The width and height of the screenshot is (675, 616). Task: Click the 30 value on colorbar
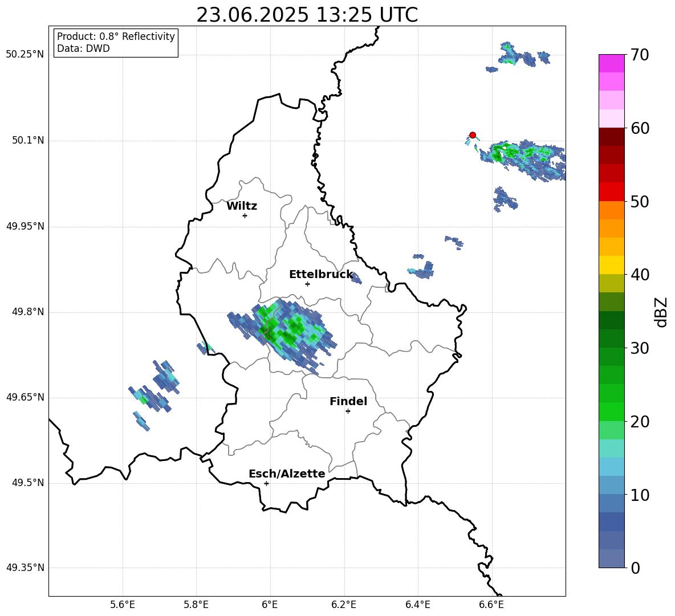(640, 348)
